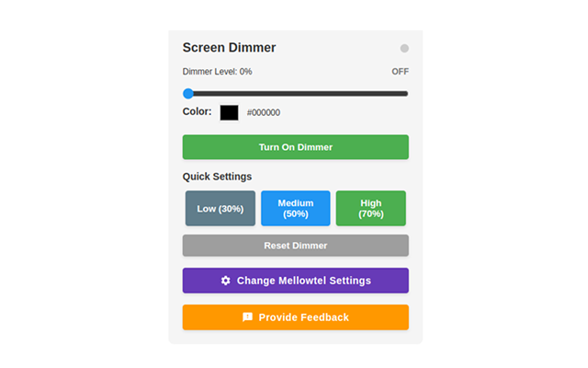Open the black color swatch picker

[x=229, y=112]
